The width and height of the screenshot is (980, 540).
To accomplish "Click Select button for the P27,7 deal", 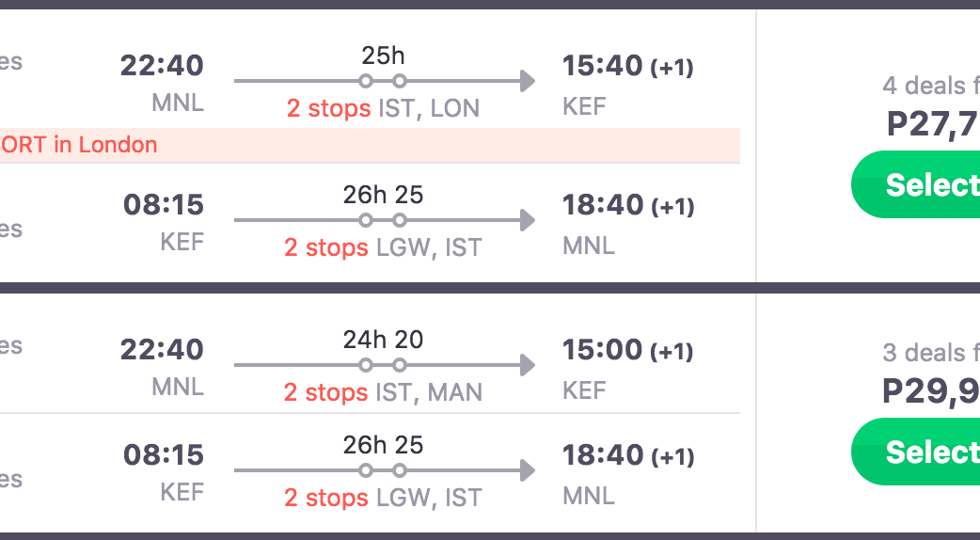I will click(x=917, y=184).
